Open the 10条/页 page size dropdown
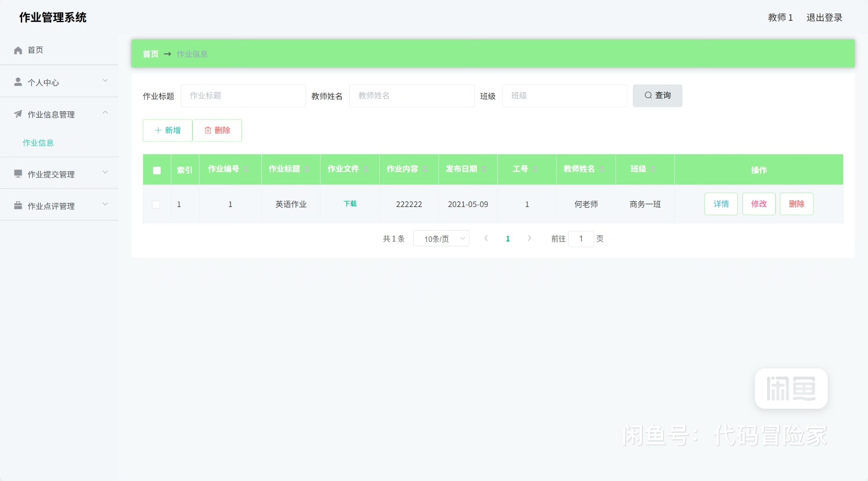 [441, 239]
